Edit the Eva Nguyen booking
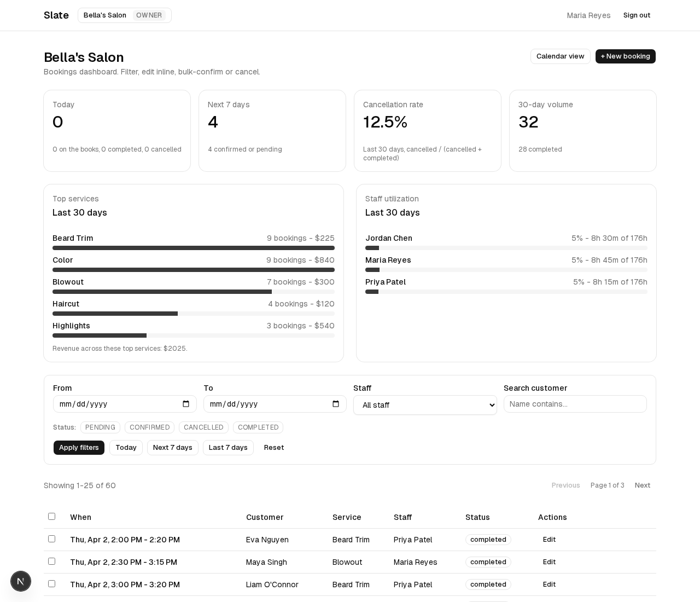The image size is (700, 602). tap(549, 540)
